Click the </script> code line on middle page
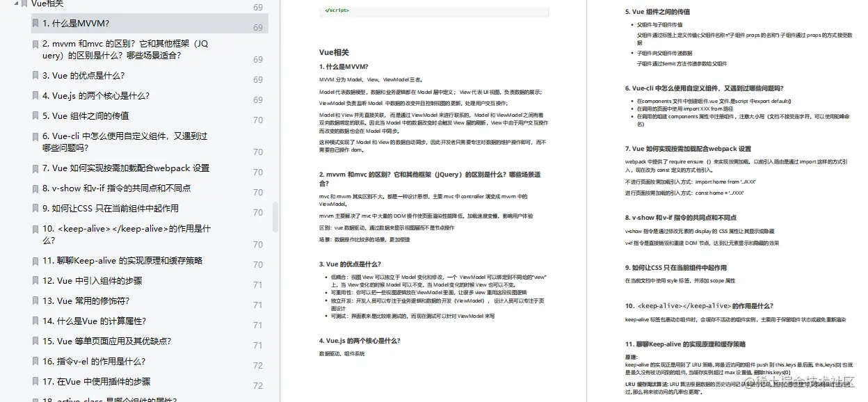The width and height of the screenshot is (868, 402). [337, 10]
